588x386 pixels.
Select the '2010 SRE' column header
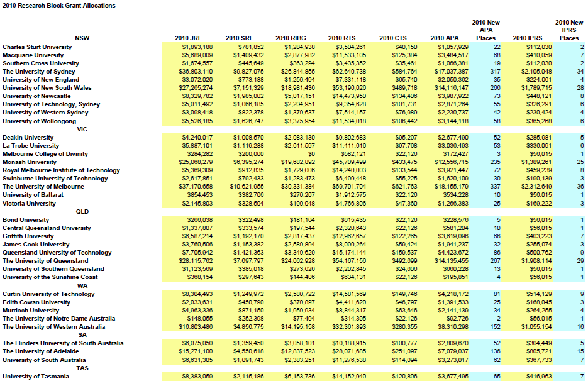pos(240,38)
